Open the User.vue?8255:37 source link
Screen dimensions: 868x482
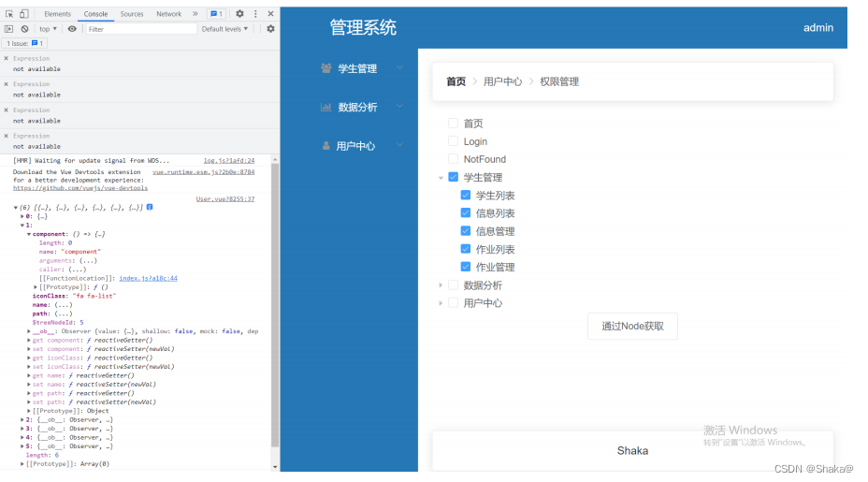coord(225,199)
